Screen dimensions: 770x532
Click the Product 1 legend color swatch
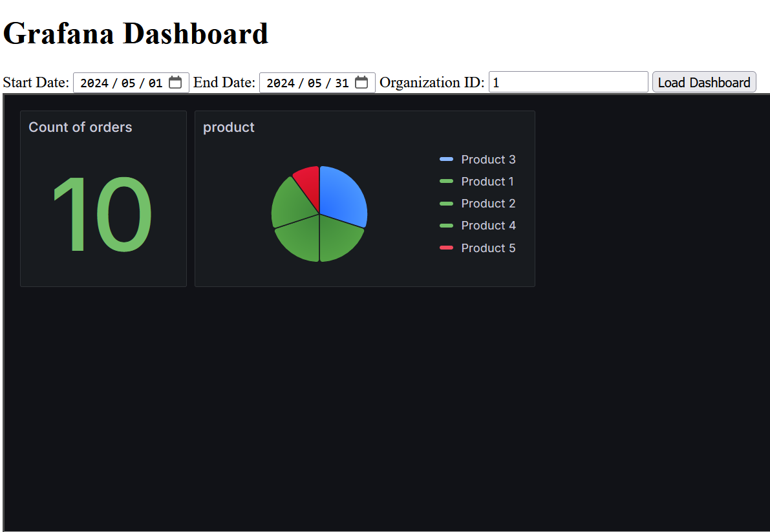446,181
